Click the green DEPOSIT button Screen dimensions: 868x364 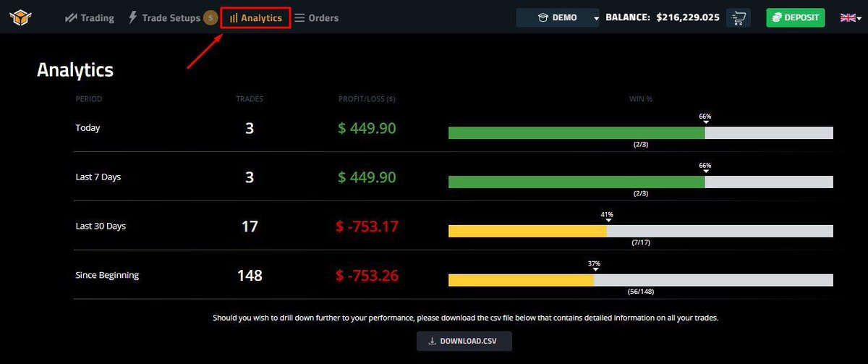(x=796, y=17)
